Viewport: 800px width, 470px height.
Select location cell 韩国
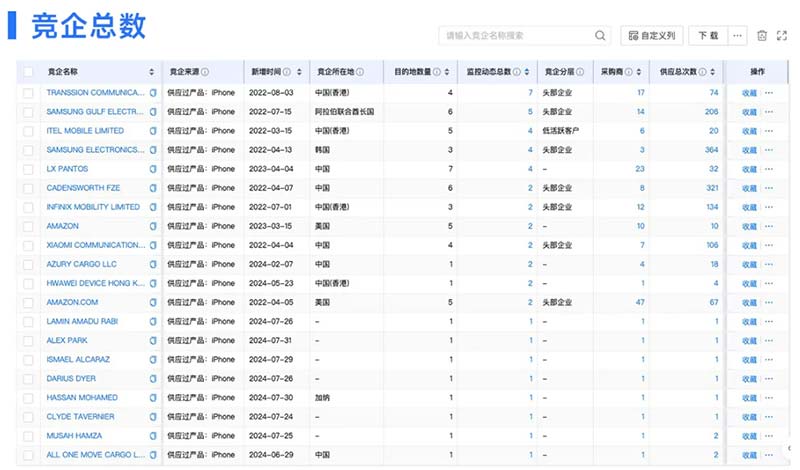click(x=322, y=150)
